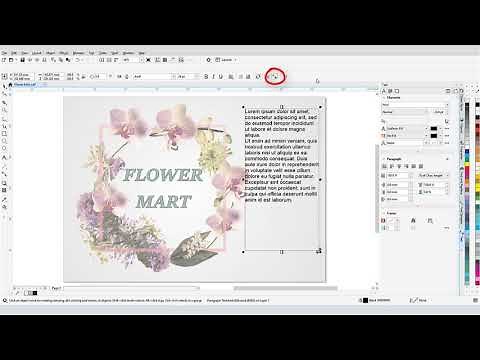The height and width of the screenshot is (360, 480).
Task: Click the Welcome screen home icon
Action: (10, 85)
